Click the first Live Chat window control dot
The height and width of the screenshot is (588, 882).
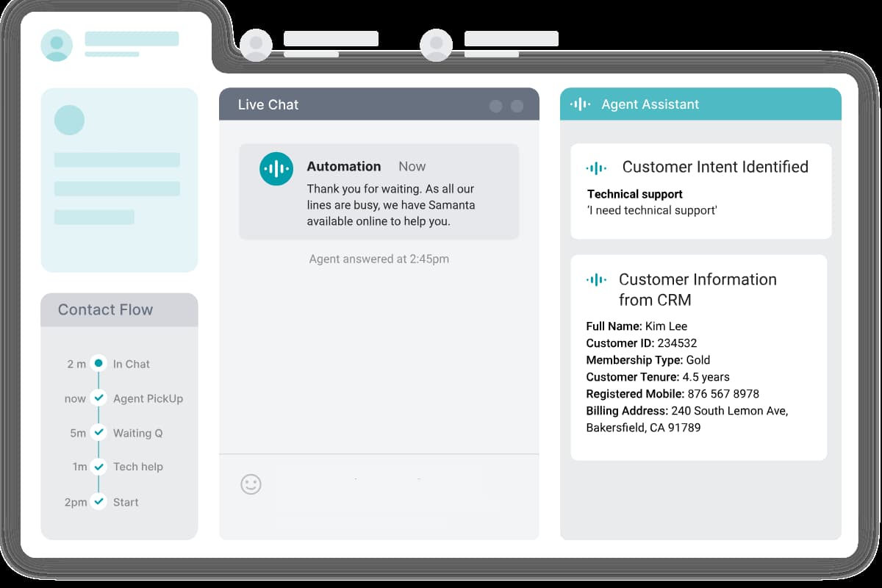[495, 106]
